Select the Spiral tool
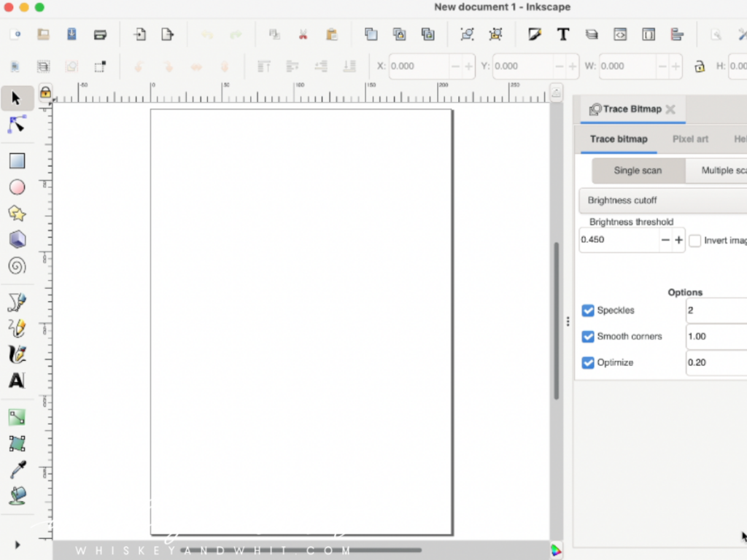Image resolution: width=747 pixels, height=560 pixels. [18, 265]
